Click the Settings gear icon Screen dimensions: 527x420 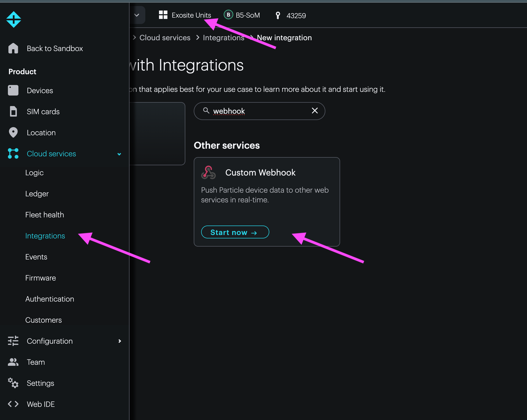pos(13,383)
